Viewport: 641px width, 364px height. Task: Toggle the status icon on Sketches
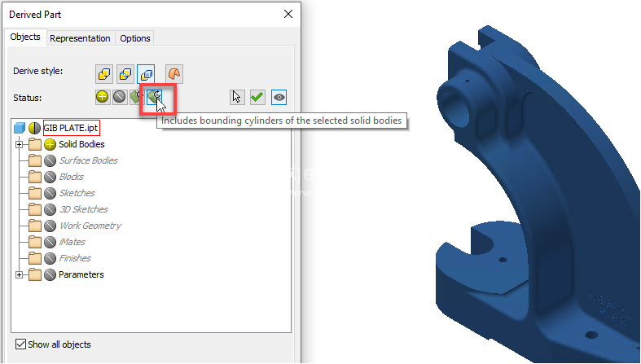pos(50,193)
